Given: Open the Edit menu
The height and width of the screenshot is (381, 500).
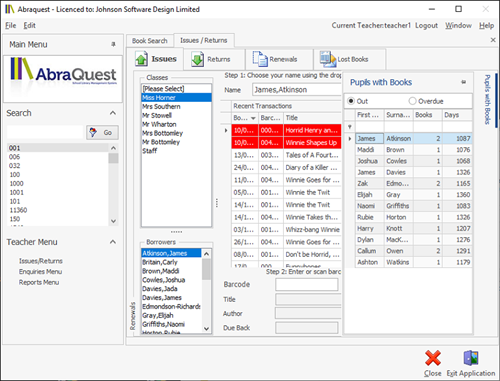Looking at the screenshot, I should click(29, 25).
